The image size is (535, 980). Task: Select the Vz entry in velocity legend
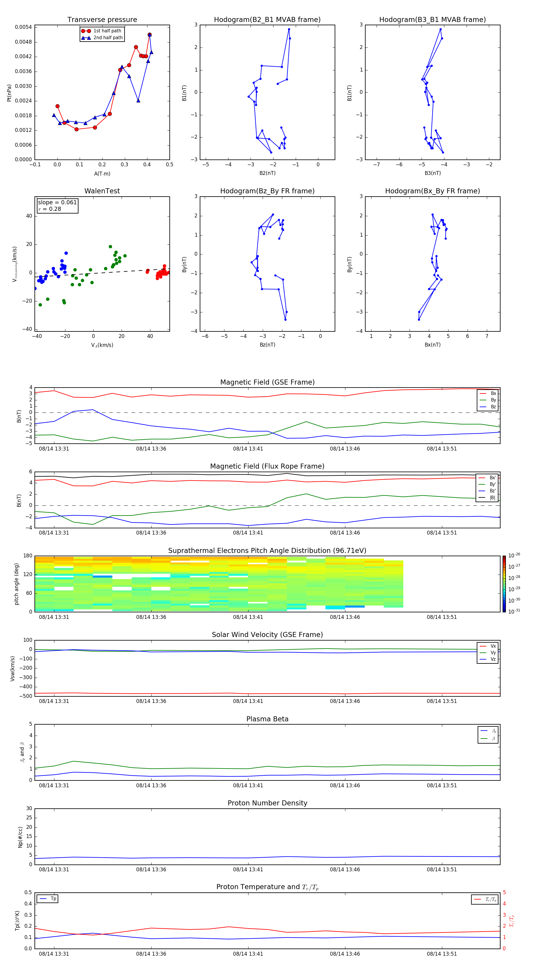(488, 659)
